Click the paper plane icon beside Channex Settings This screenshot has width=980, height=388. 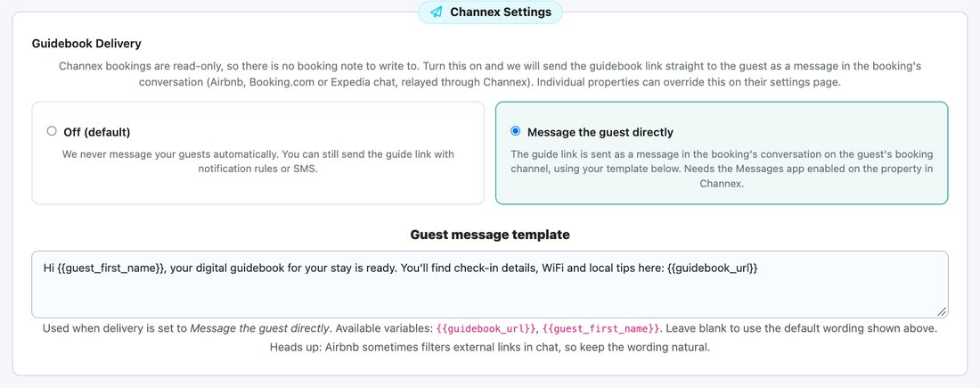(437, 12)
